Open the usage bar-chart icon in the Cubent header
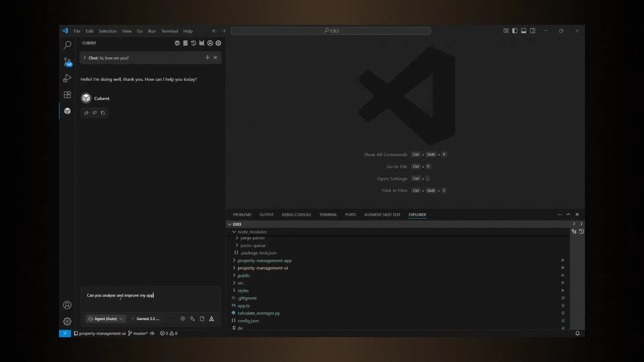 coord(202,43)
